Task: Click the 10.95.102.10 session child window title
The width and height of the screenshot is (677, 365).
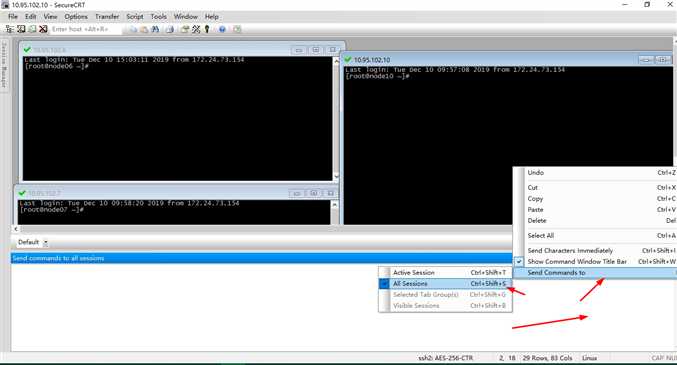Action: click(372, 60)
